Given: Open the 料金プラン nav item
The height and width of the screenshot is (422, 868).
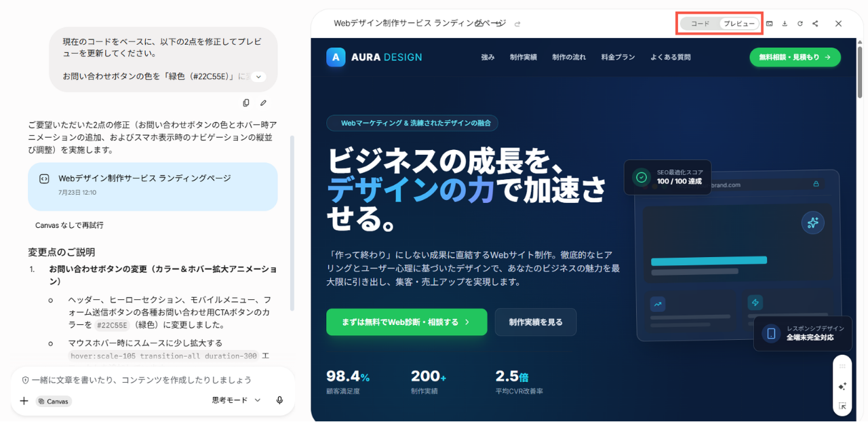Looking at the screenshot, I should (x=618, y=58).
